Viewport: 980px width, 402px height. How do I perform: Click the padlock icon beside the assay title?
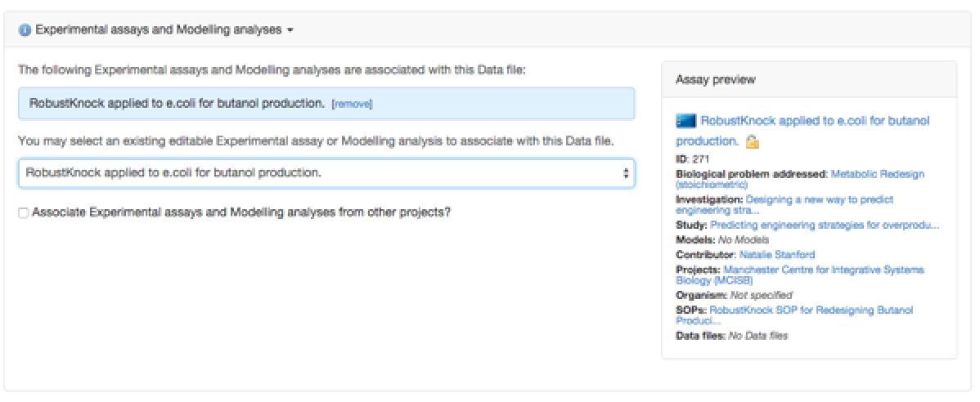[x=752, y=142]
